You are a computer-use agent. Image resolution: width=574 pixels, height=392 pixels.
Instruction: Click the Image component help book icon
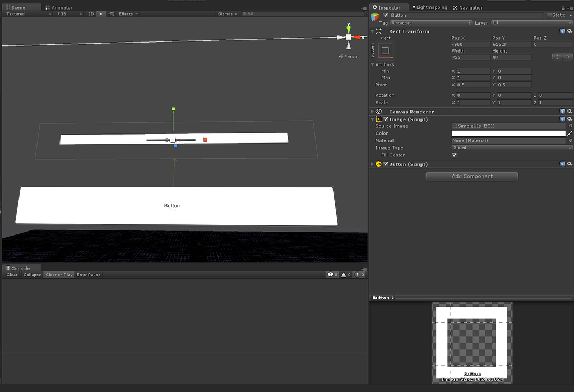(563, 119)
